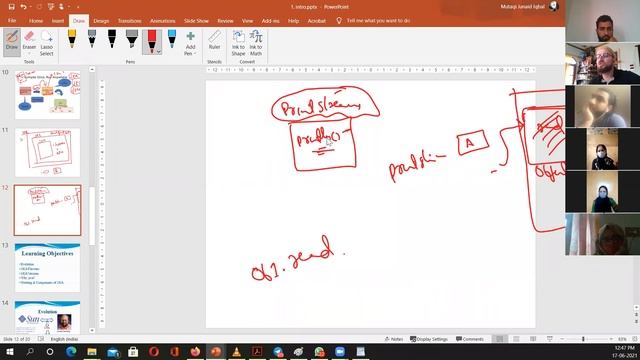Image resolution: width=640 pixels, height=360 pixels.
Task: Switch to Normal view icon
Action: 499,339
